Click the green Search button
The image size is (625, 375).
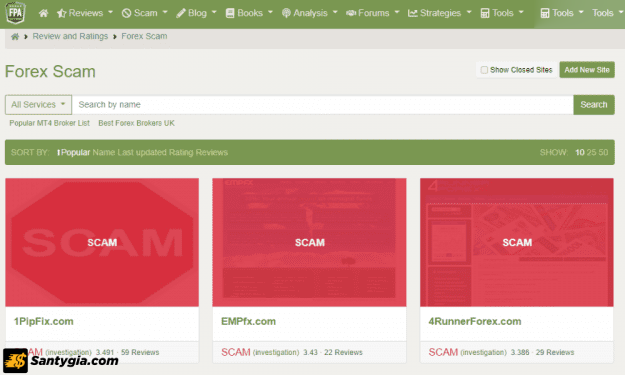(x=594, y=105)
